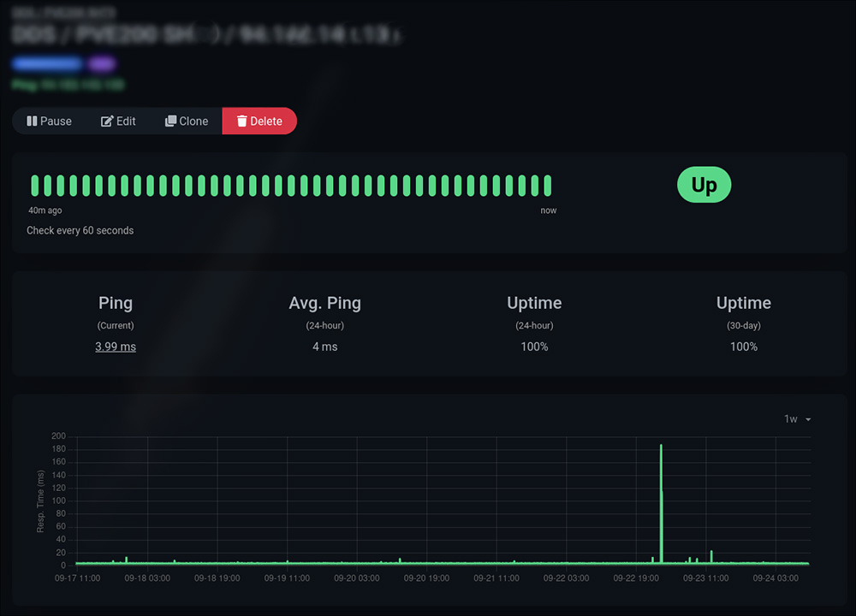This screenshot has width=856, height=616.
Task: Click the 30-day Uptime 100% value
Action: pyautogui.click(x=743, y=346)
